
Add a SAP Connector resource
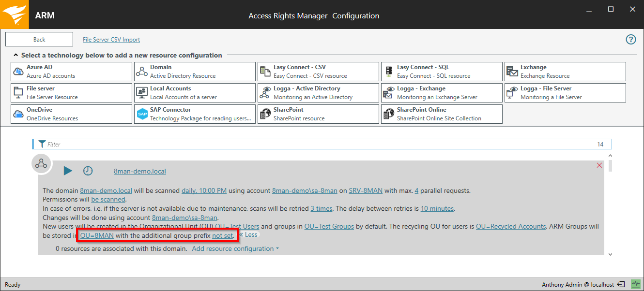[x=195, y=114]
